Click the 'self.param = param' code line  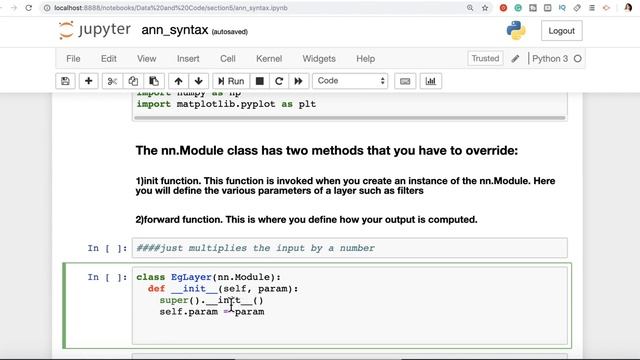[212, 312]
